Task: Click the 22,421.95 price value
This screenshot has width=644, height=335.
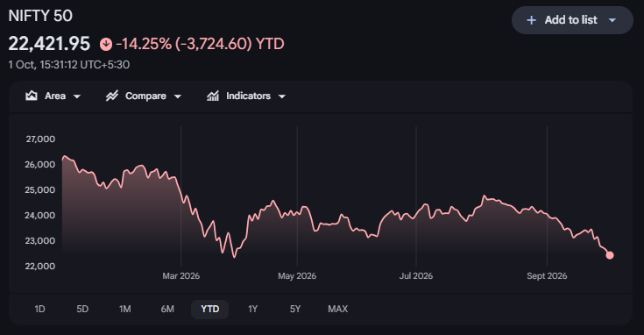Action: pos(49,44)
